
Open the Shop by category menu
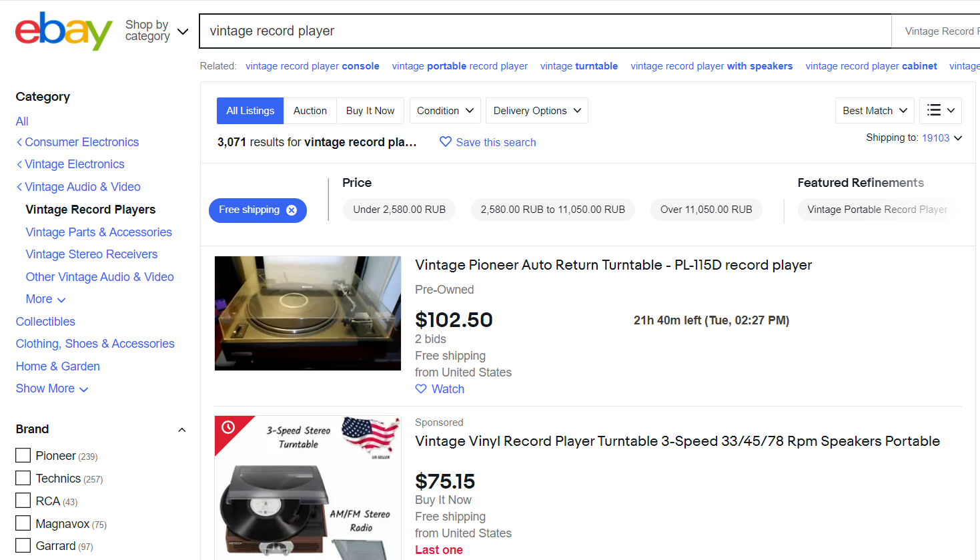coord(156,30)
